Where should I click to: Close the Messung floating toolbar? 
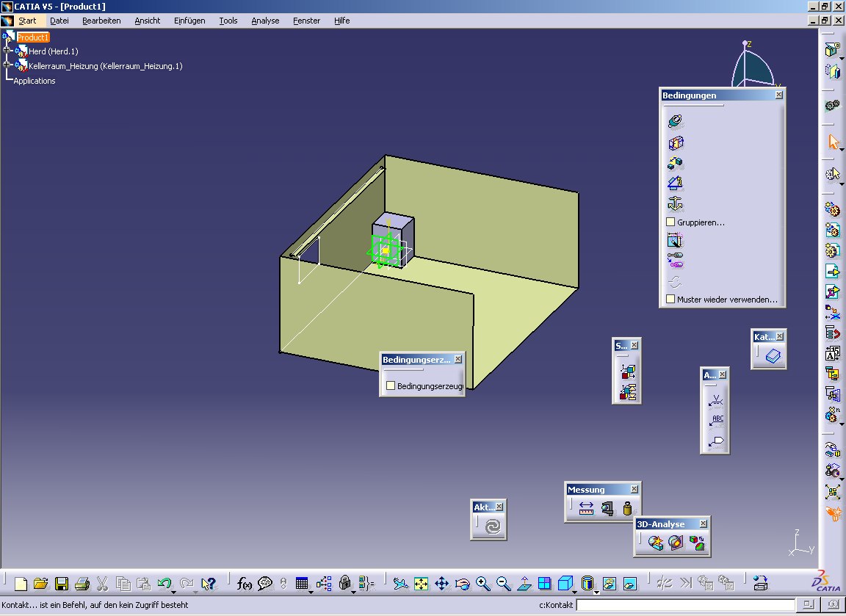pos(634,489)
